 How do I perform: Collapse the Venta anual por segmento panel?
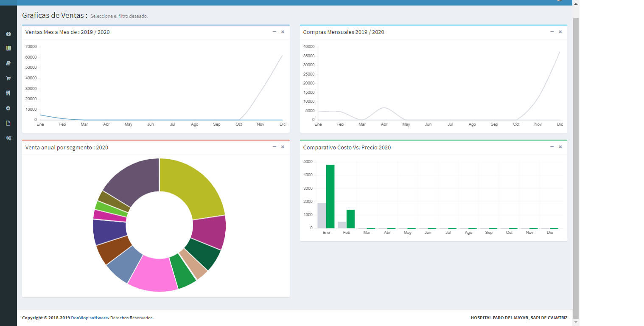(x=274, y=147)
